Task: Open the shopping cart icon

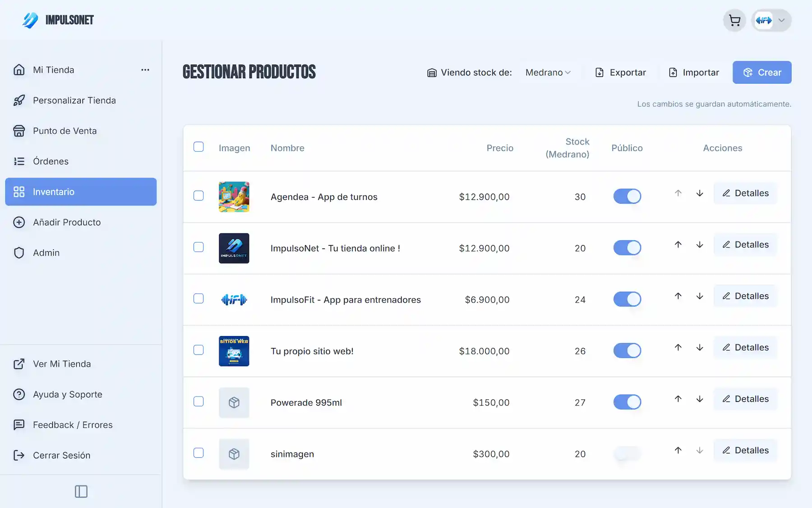Action: [x=734, y=21]
